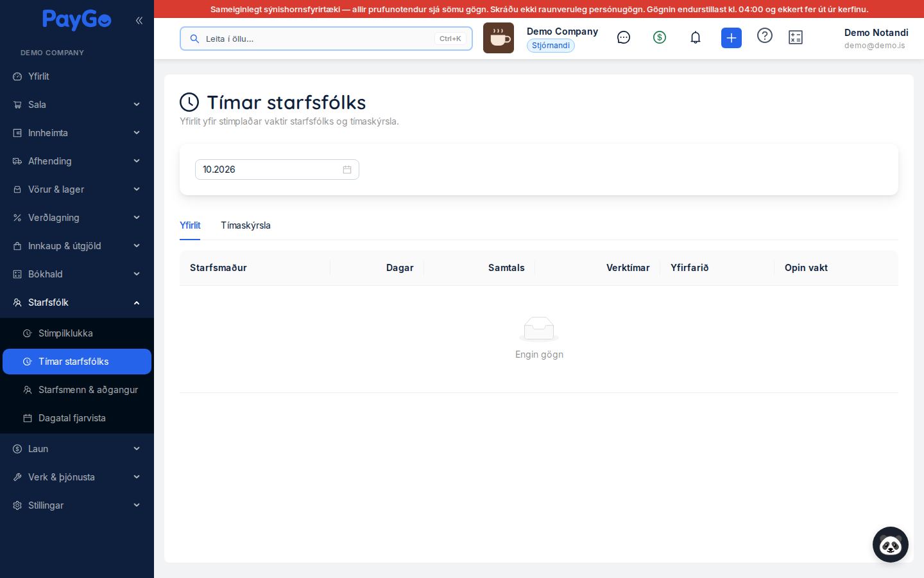Go to Dagatal fjarvista

(x=77, y=418)
